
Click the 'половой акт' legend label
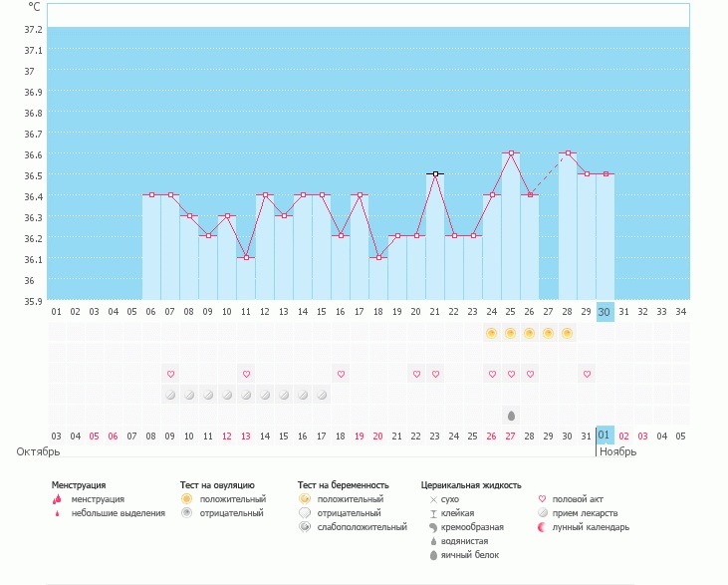click(577, 498)
